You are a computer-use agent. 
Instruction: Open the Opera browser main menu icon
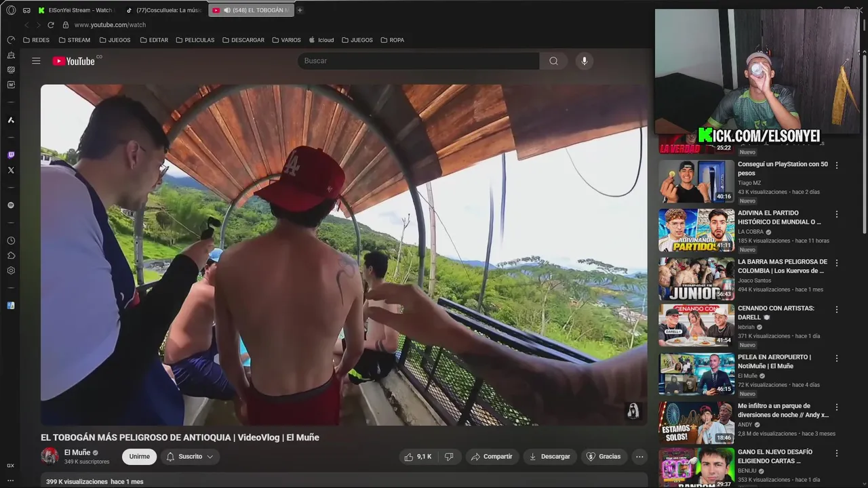pyautogui.click(x=11, y=10)
